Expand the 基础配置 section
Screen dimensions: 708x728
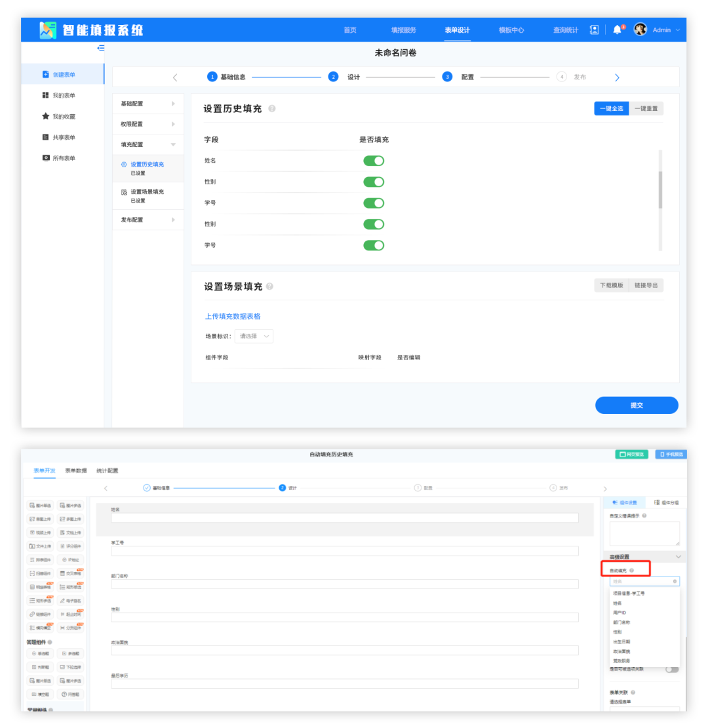[x=148, y=104]
